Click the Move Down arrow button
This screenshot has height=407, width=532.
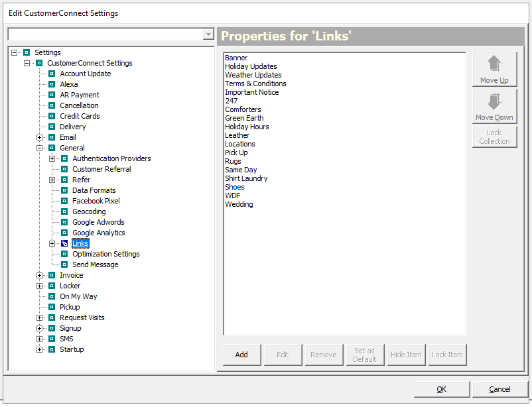[x=494, y=106]
